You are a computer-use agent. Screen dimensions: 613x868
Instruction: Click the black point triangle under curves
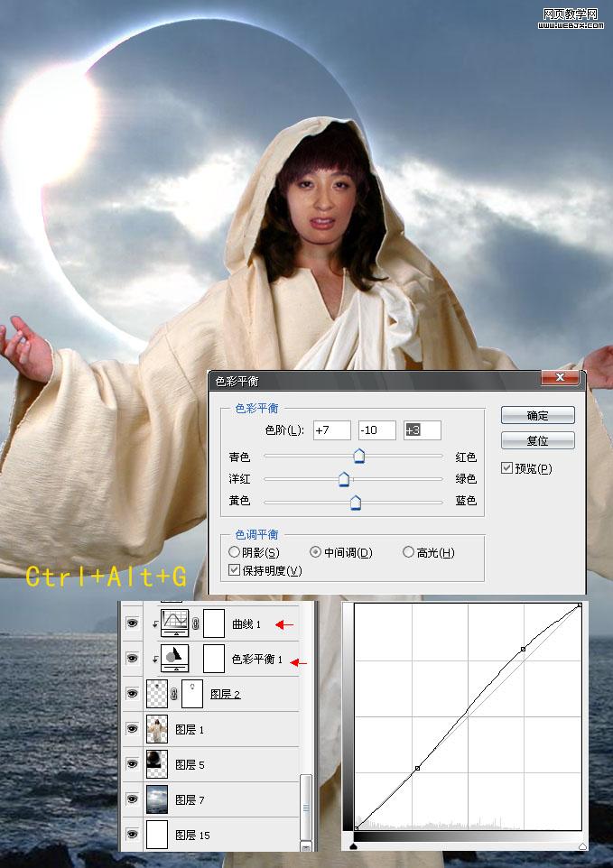coord(355,846)
